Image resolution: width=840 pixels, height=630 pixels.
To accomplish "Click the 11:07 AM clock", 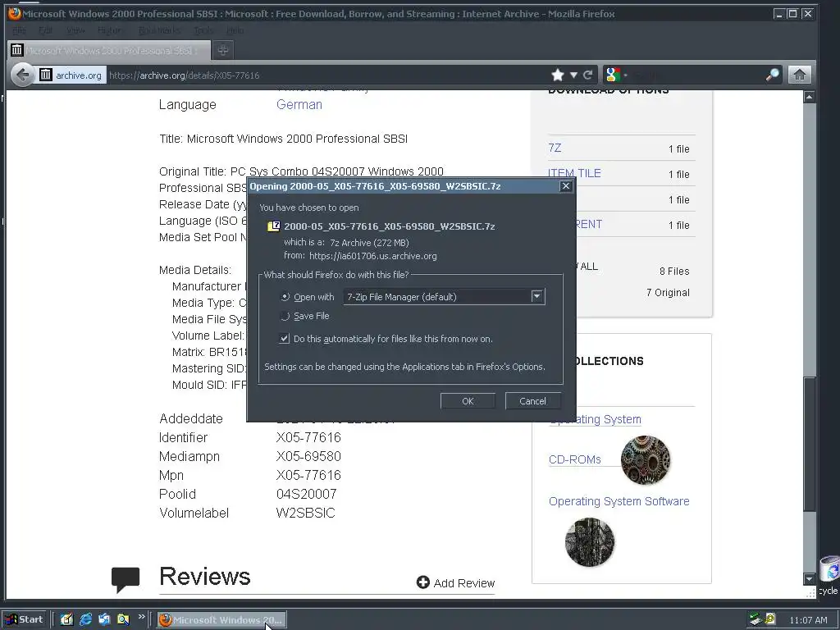I will 808,620.
